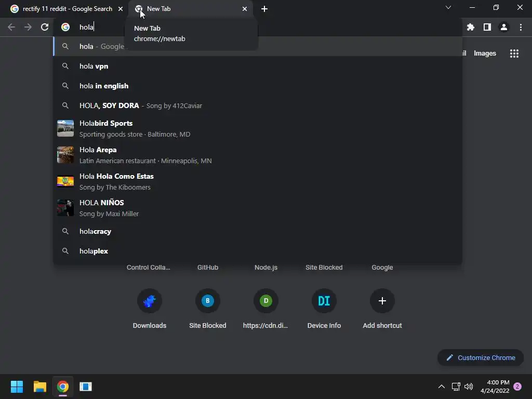Viewport: 532px width, 399px height.
Task: Open the Google apps grid
Action: [x=514, y=54]
